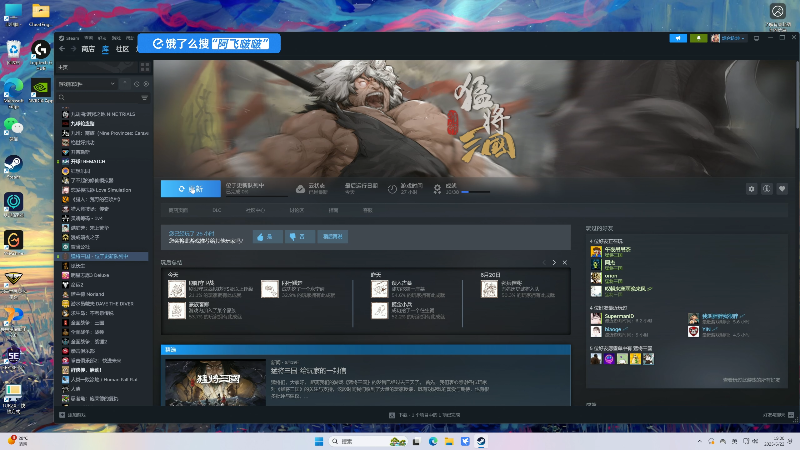The width and height of the screenshot is (800, 450).
Task: Select Nine Provinces Caravan in library list
Action: coord(105,133)
